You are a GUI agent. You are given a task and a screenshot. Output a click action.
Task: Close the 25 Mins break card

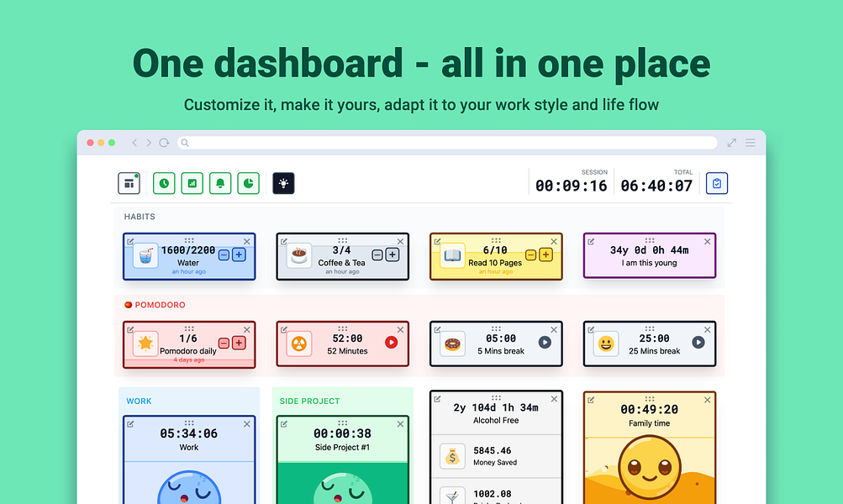708,330
